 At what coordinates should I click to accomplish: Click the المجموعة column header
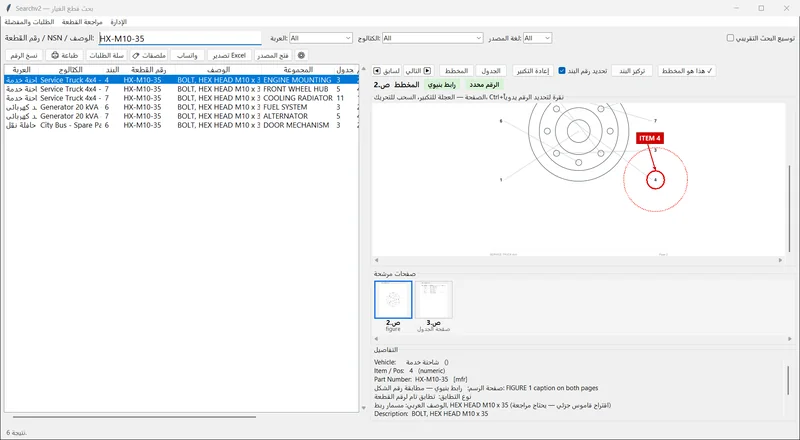coord(297,70)
